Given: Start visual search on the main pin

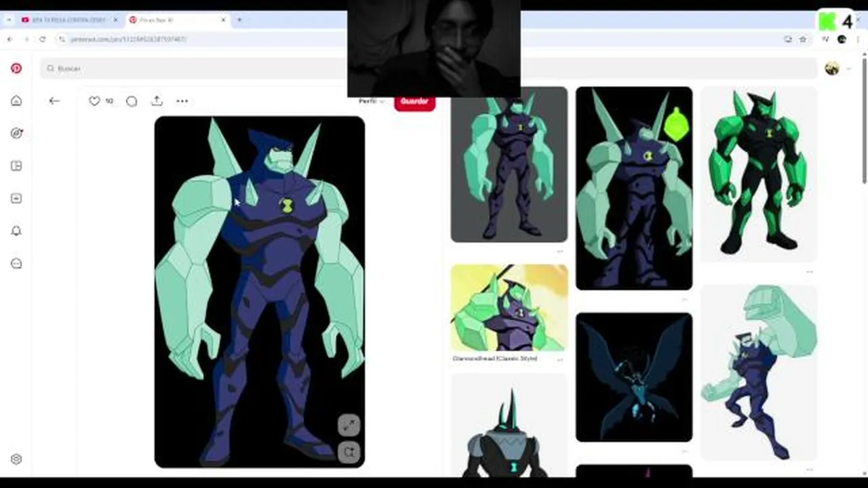Looking at the screenshot, I should pos(349,452).
